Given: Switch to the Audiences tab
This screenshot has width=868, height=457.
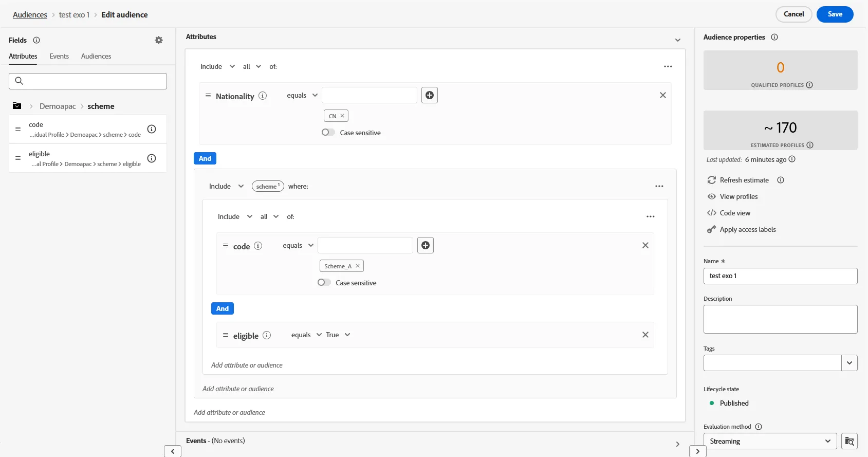Looking at the screenshot, I should 96,56.
